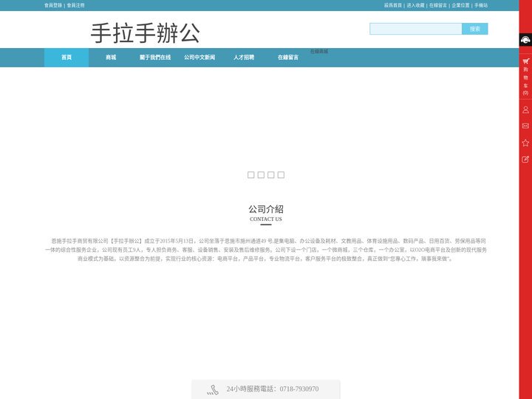This screenshot has width=532, height=399.
Task: Click the phone handset icon at bottom
Action: coord(213,390)
